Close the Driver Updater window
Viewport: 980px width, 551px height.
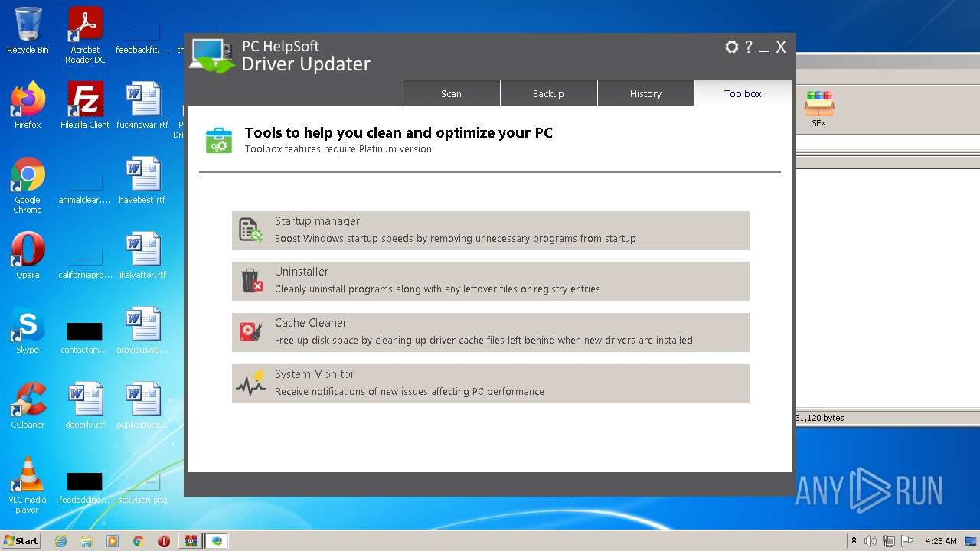tap(781, 47)
